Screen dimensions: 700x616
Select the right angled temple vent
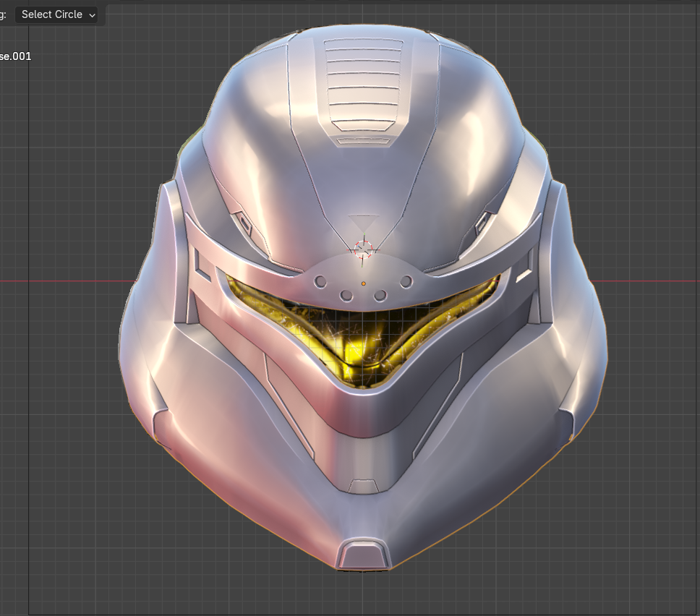483,223
